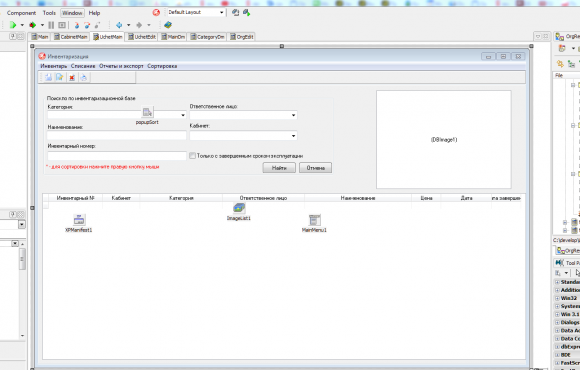Click the Pause button in toolbar
The image size is (580, 370).
[x=51, y=25]
